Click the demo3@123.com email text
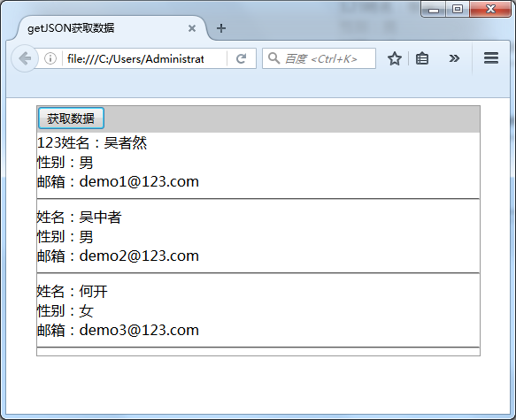Image resolution: width=516 pixels, height=420 pixels. pos(139,331)
